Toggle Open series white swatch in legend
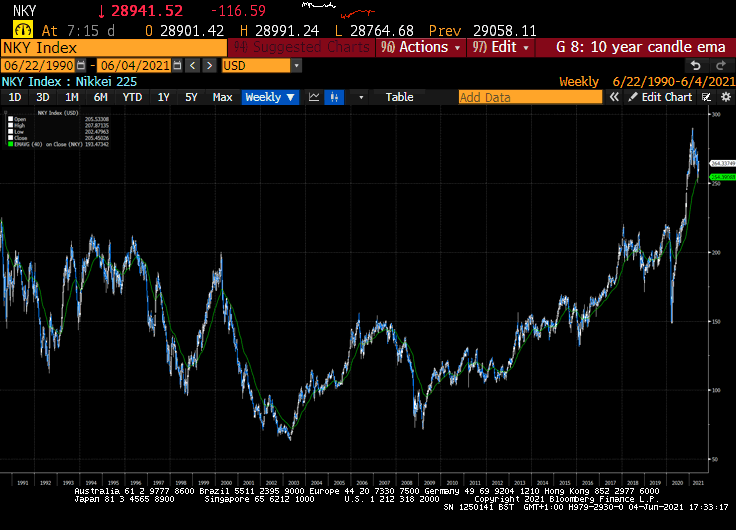The width and height of the screenshot is (736, 530). point(10,119)
